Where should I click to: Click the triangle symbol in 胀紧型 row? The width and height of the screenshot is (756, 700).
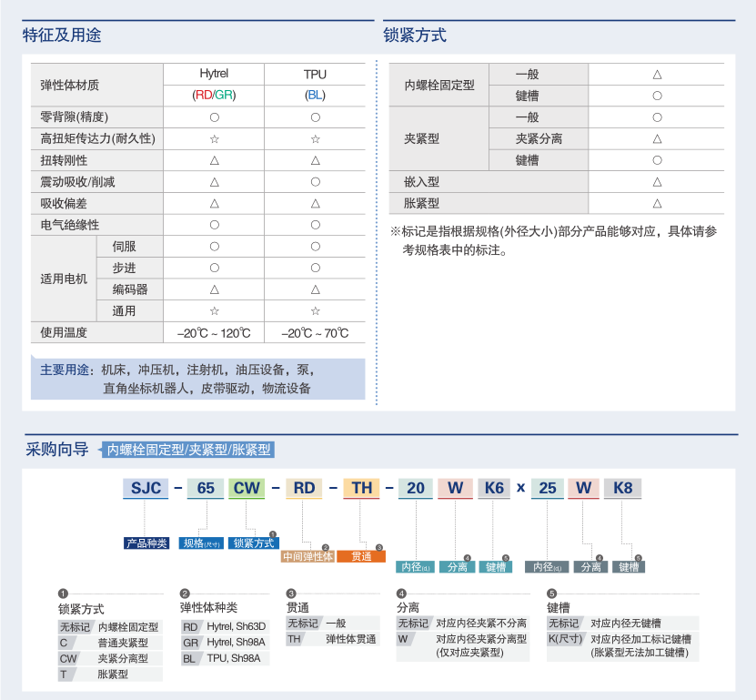(x=657, y=203)
